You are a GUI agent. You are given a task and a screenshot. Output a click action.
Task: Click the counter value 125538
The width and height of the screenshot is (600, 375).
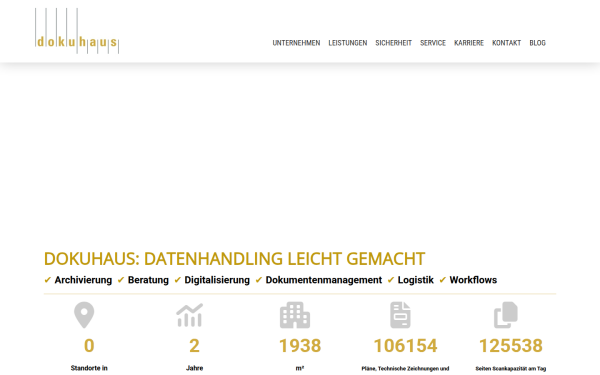510,346
